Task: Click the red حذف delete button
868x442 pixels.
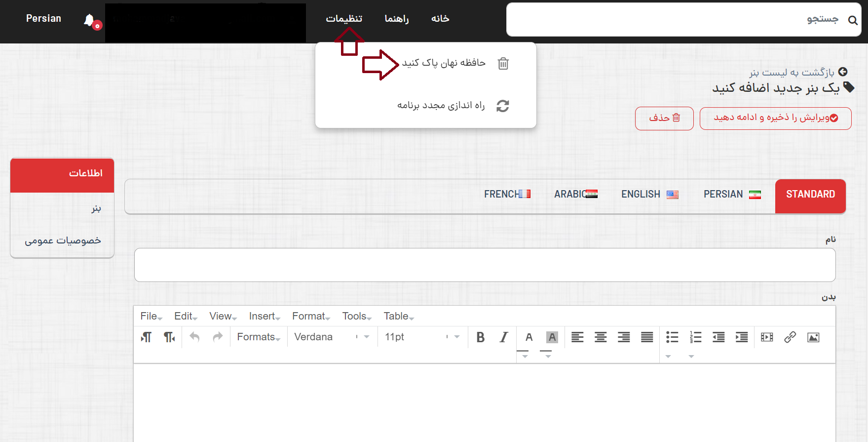Action: 664,118
